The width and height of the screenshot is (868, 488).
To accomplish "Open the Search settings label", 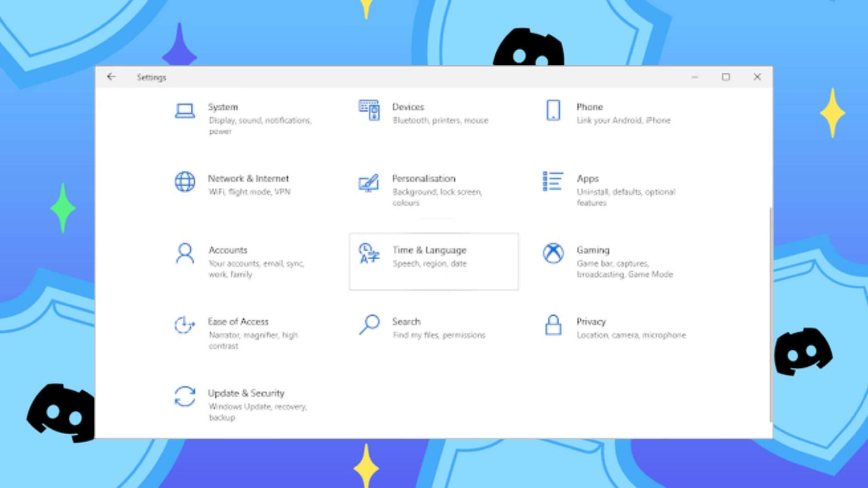I will pos(406,322).
